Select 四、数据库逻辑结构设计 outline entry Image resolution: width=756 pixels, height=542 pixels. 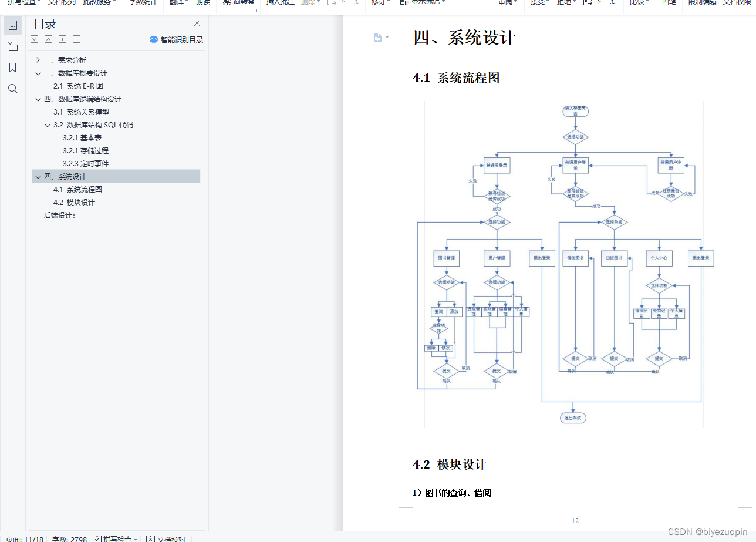[x=83, y=99]
